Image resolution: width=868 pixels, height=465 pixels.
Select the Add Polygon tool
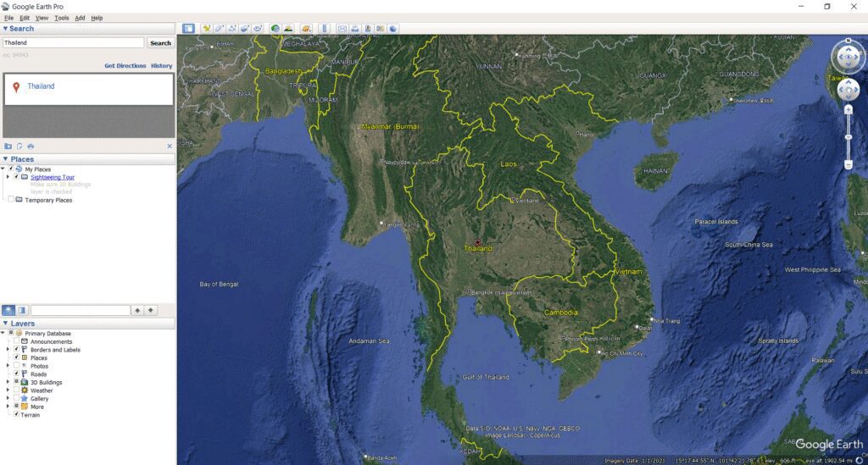click(x=220, y=28)
